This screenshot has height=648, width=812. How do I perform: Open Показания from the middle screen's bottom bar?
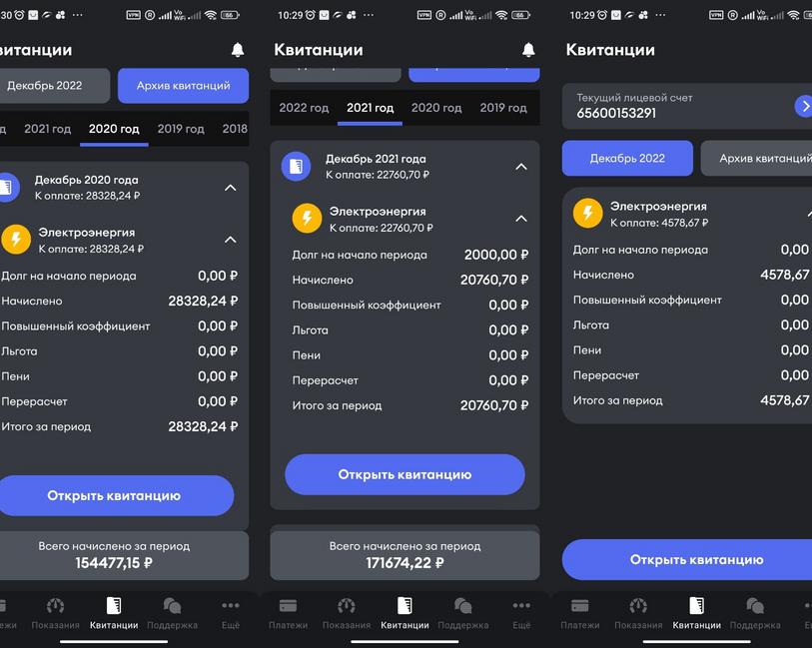point(347,612)
